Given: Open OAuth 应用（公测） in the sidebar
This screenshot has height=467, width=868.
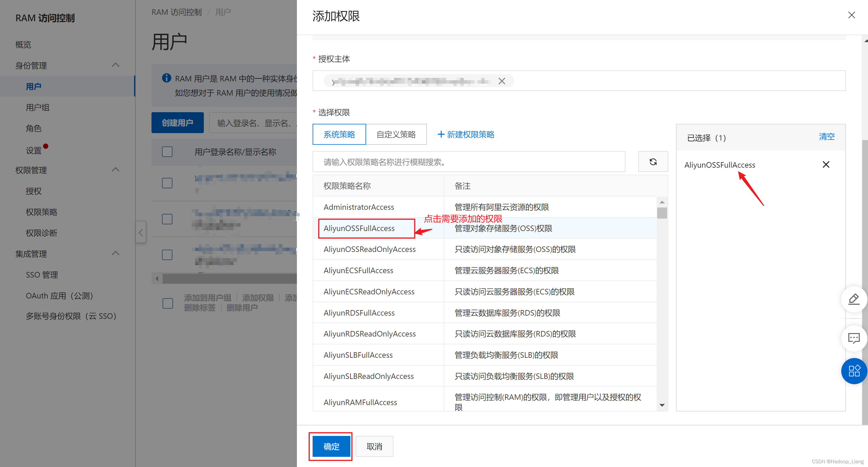Looking at the screenshot, I should (60, 296).
